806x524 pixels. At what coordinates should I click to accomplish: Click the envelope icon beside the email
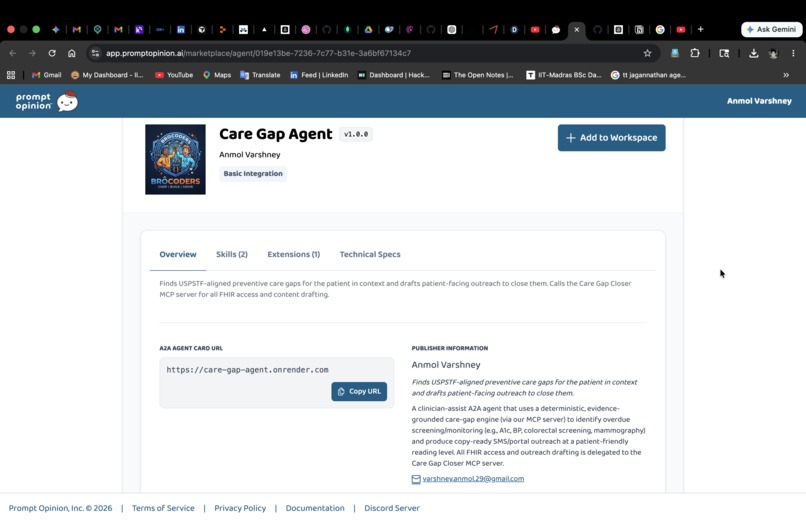(416, 479)
